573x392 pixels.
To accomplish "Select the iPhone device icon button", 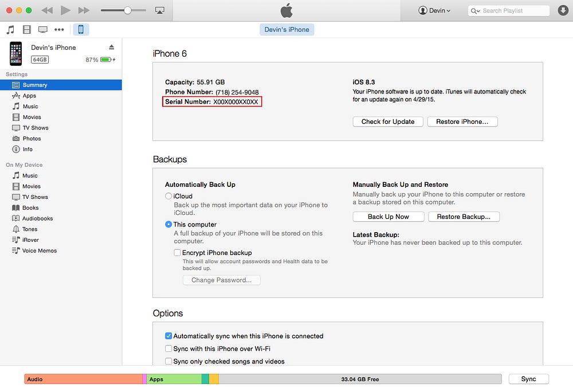I will click(81, 30).
